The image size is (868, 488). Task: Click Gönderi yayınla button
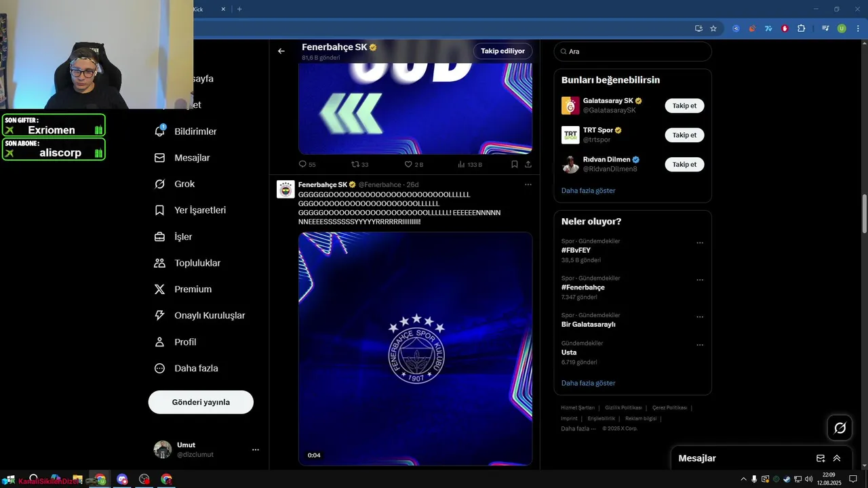201,402
